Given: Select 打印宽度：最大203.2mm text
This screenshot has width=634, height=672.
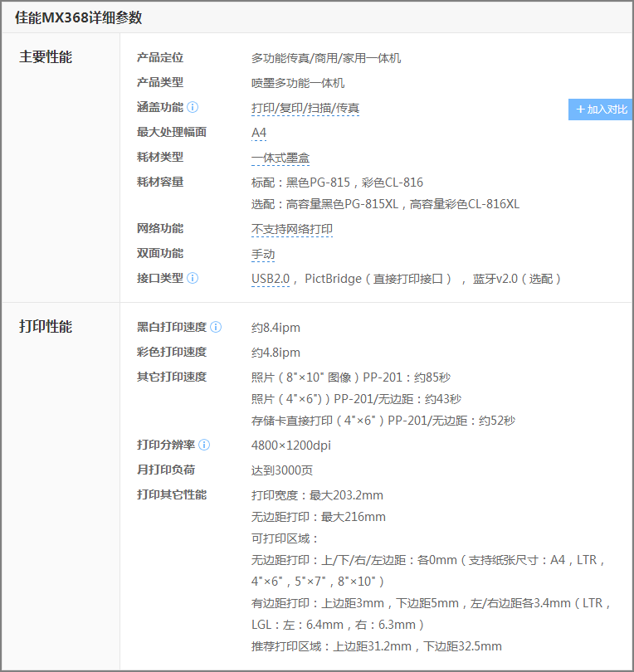Looking at the screenshot, I should [x=317, y=495].
